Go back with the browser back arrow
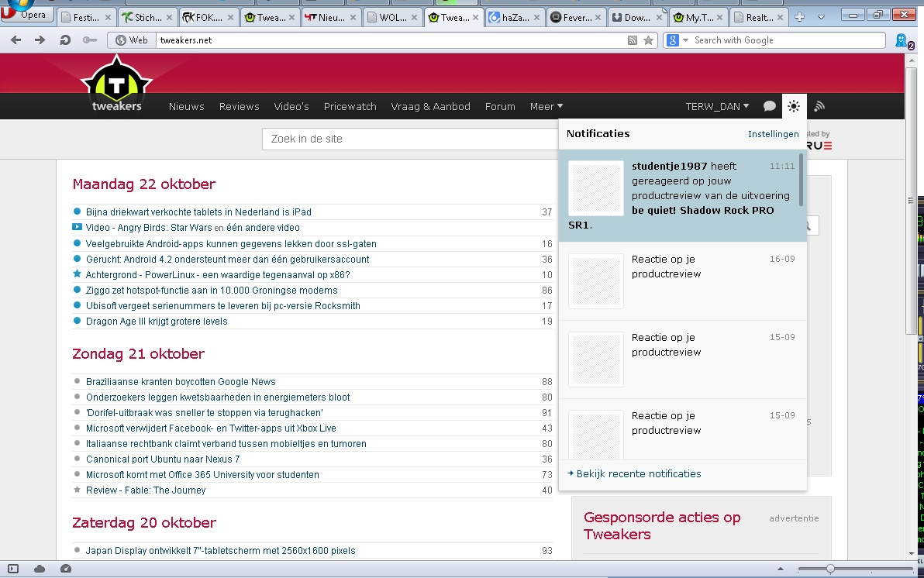 pos(16,40)
